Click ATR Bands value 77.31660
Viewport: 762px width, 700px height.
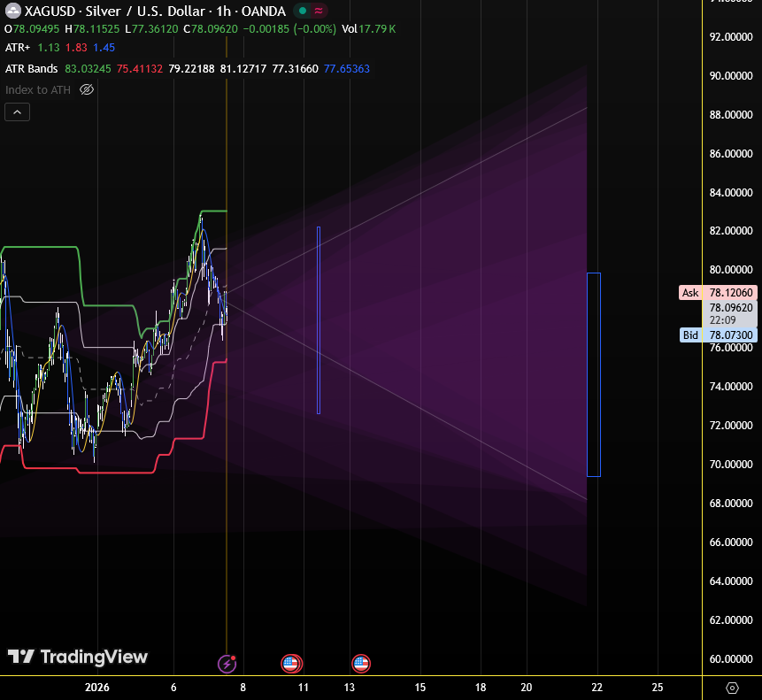[x=295, y=68]
